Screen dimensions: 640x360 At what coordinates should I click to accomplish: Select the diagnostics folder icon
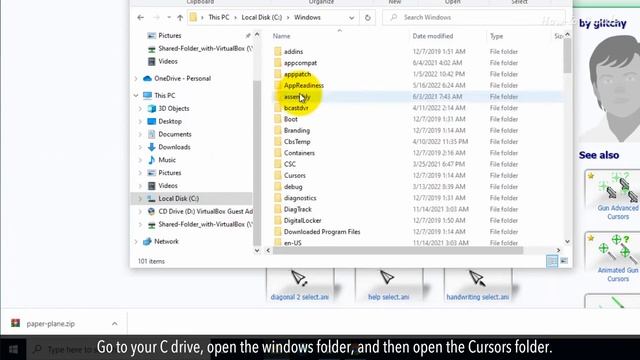tap(278, 198)
